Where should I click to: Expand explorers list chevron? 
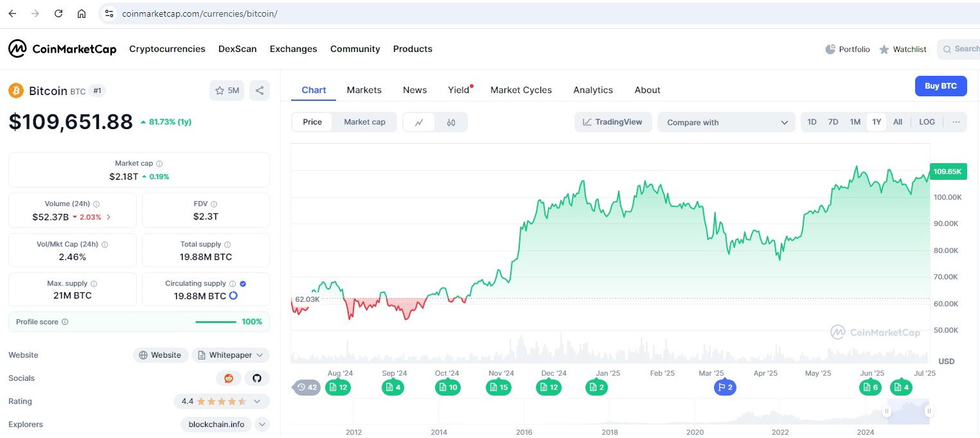point(262,425)
